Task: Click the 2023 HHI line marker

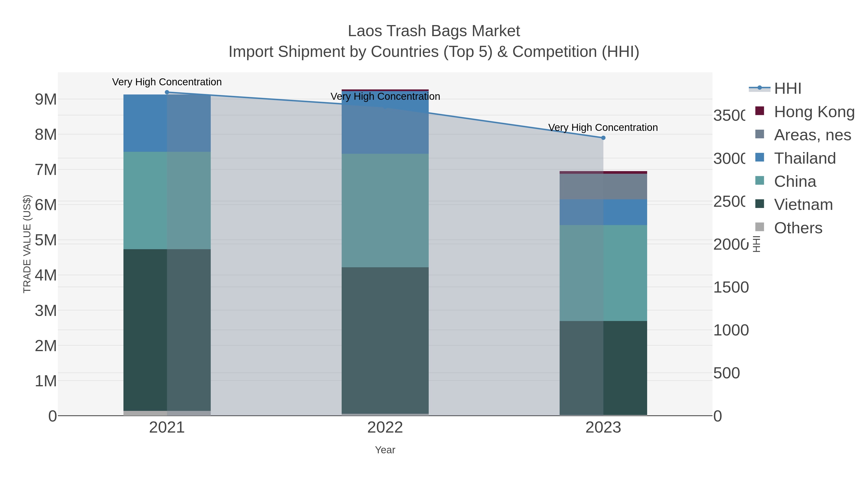Action: pos(603,138)
